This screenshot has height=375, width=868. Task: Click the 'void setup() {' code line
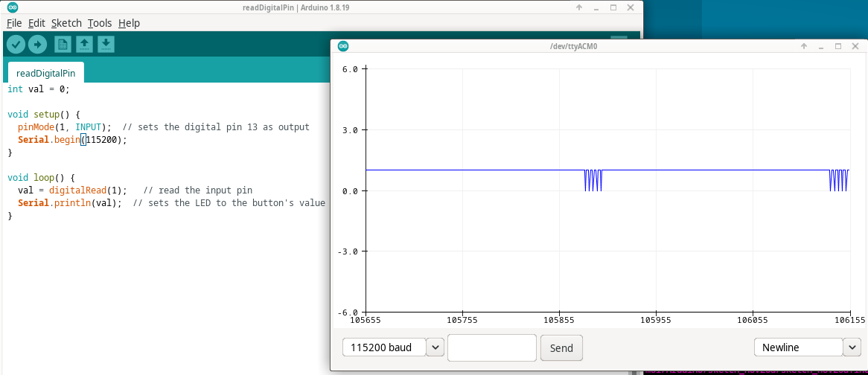(44, 115)
